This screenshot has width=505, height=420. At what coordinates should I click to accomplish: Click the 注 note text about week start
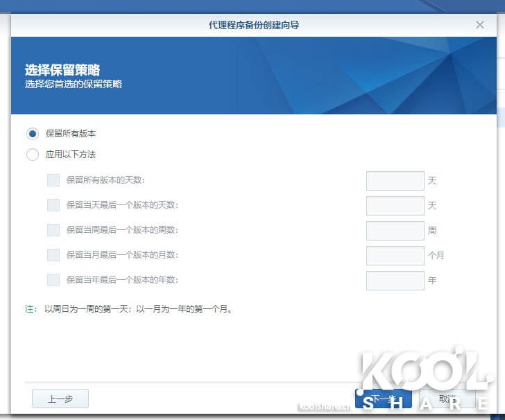[129, 309]
